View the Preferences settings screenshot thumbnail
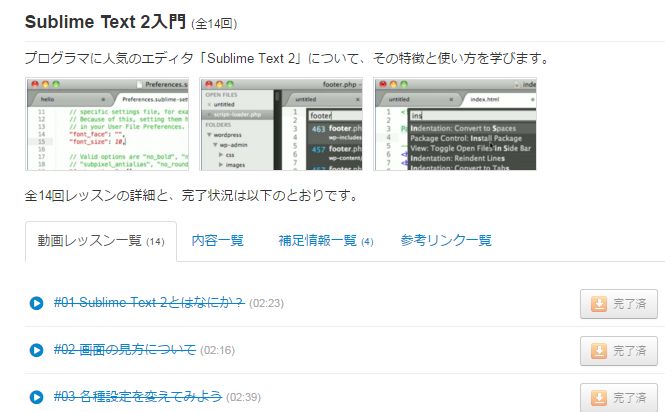This screenshot has width=672, height=412. click(x=108, y=124)
